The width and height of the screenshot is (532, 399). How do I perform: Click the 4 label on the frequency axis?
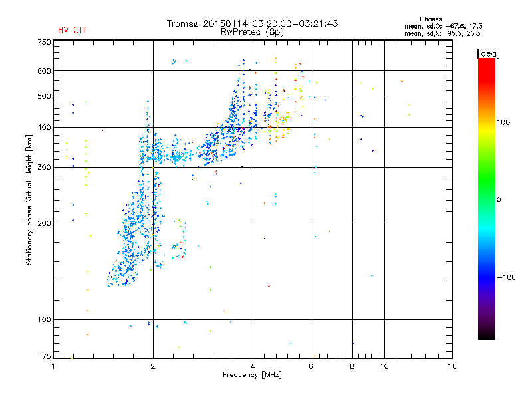point(253,366)
